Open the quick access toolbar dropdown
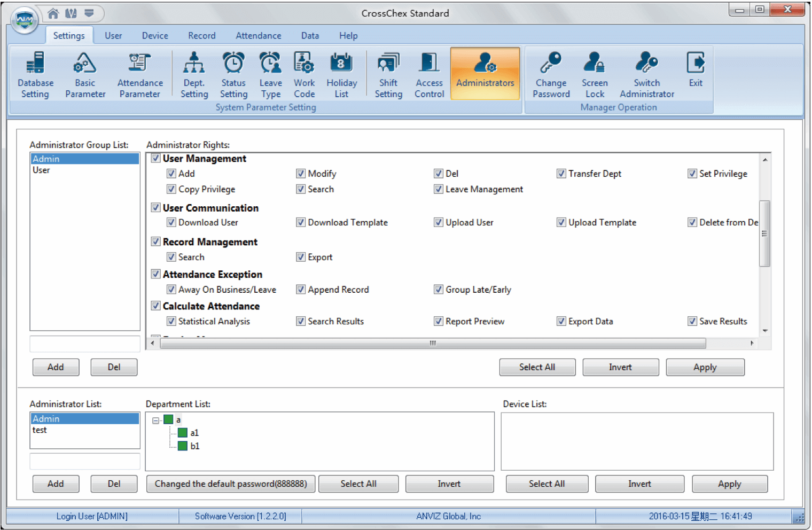 pyautogui.click(x=89, y=13)
